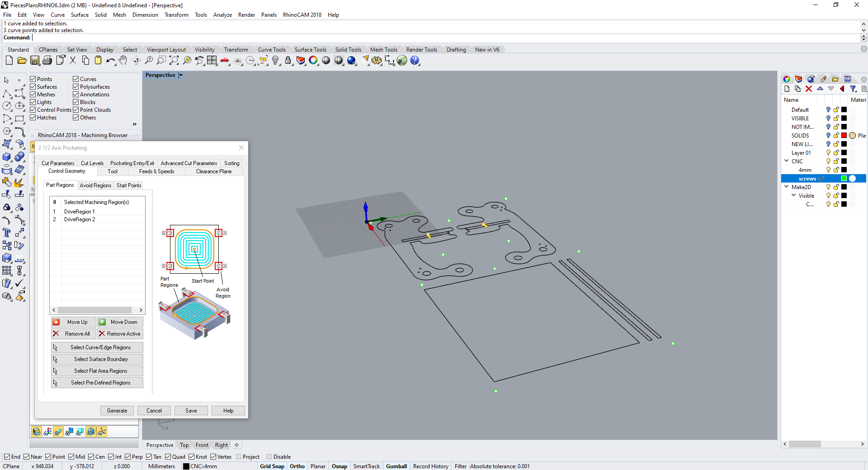Click the Lock padlock icon in toolbar
This screenshot has width=868, height=470.
pyautogui.click(x=288, y=60)
